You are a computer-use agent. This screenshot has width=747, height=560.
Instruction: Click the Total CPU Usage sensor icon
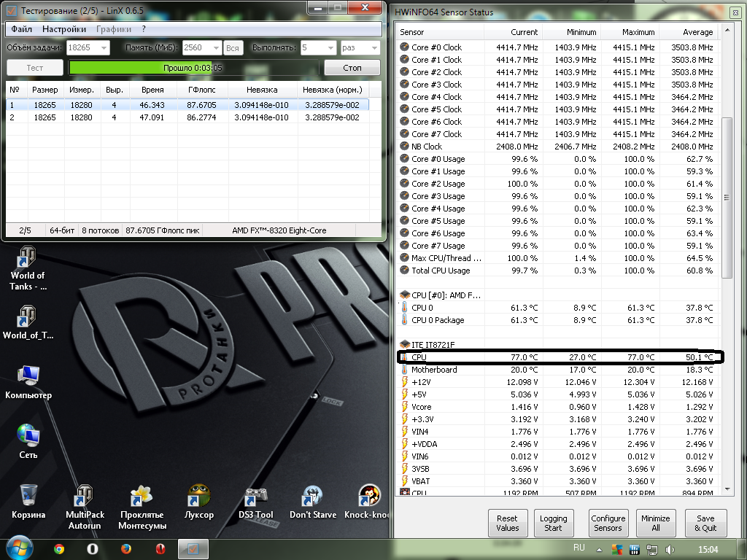(x=404, y=270)
